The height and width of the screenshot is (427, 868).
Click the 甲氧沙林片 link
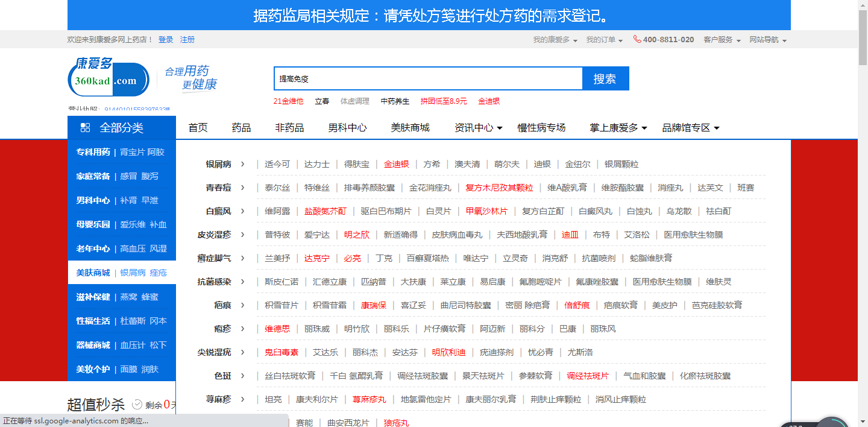point(486,211)
